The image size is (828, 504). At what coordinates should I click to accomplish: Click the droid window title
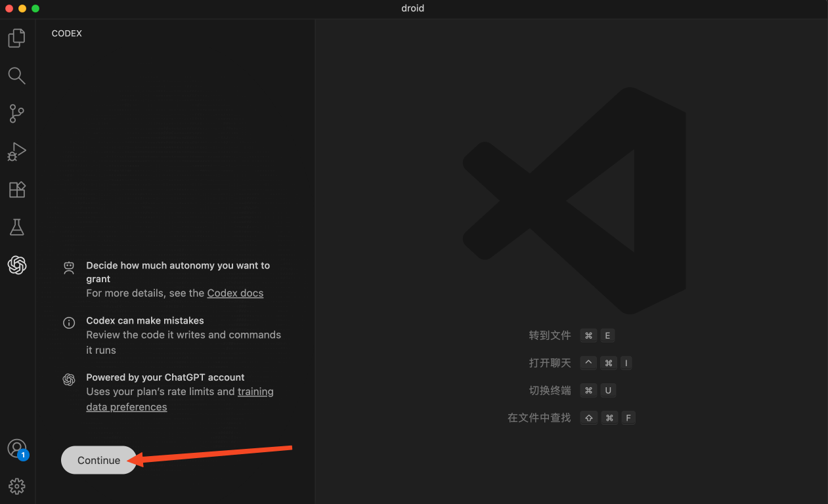(x=413, y=9)
